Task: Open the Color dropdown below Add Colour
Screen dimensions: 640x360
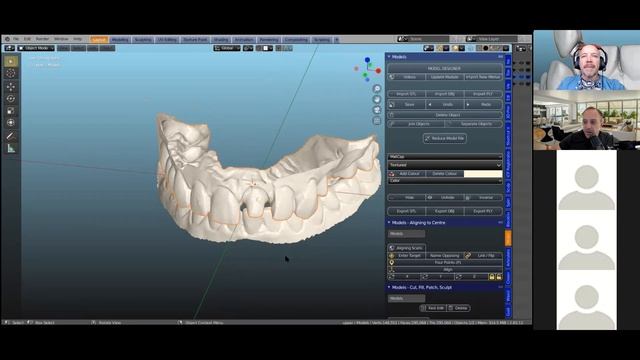Action: [x=445, y=180]
